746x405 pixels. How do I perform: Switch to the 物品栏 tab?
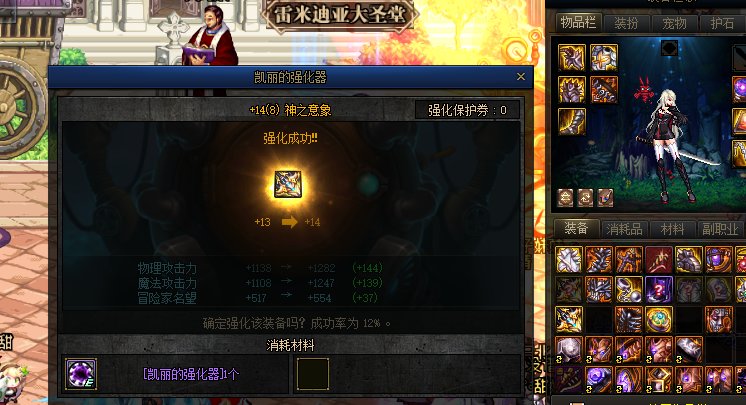pyautogui.click(x=578, y=22)
